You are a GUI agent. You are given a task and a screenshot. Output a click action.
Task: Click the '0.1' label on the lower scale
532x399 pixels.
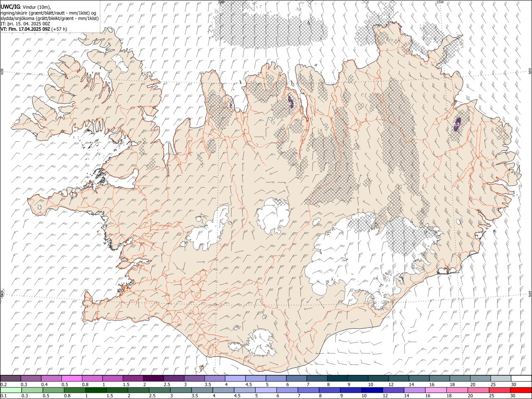tap(3, 396)
